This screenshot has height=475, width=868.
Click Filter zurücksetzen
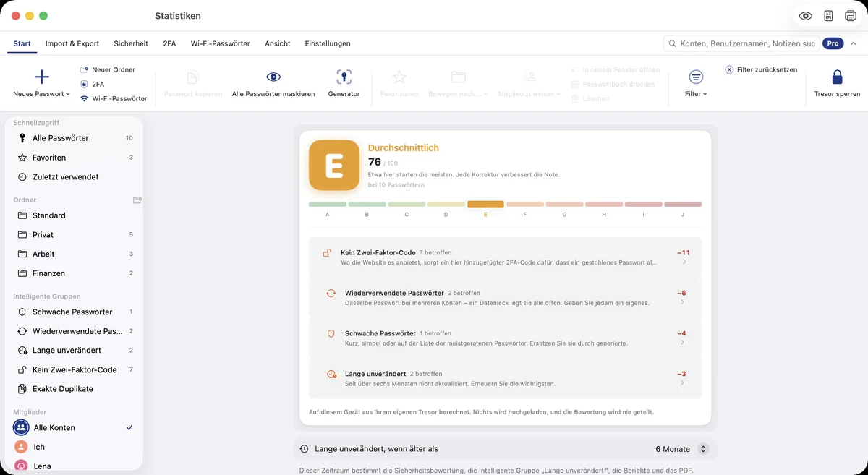click(x=761, y=69)
